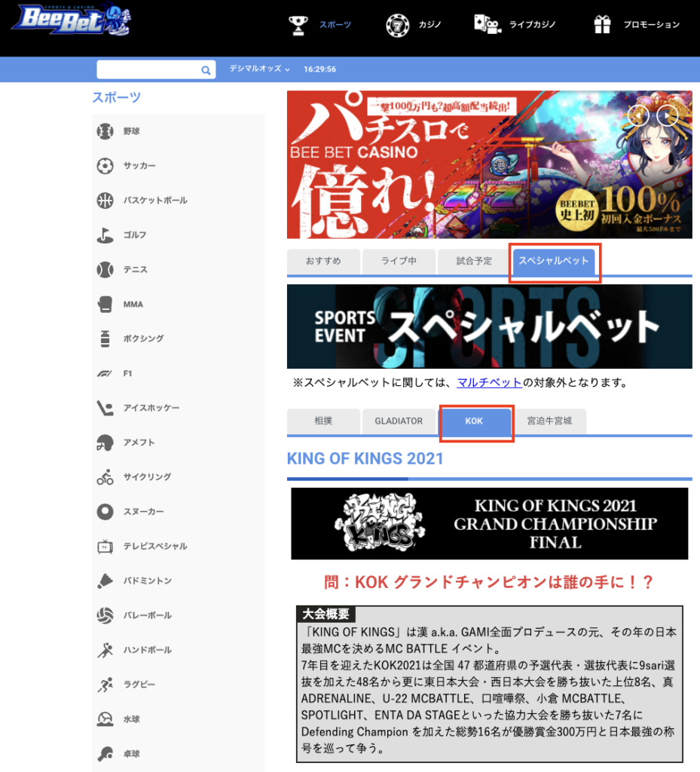Screen dimensions: 700x772
Task: Click the King of Kings 2021 banner image
Action: click(x=490, y=523)
